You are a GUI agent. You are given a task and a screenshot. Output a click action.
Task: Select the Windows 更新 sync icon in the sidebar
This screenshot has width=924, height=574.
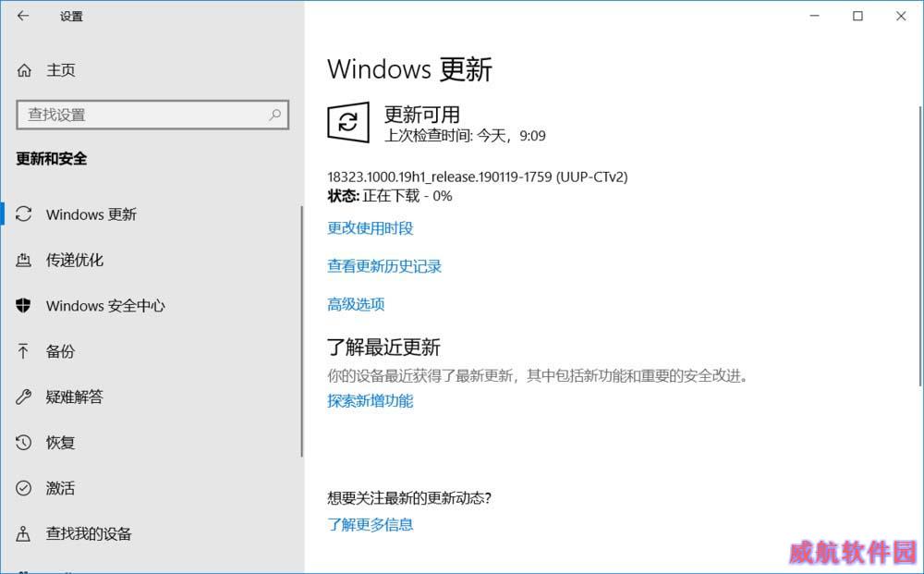coord(24,214)
